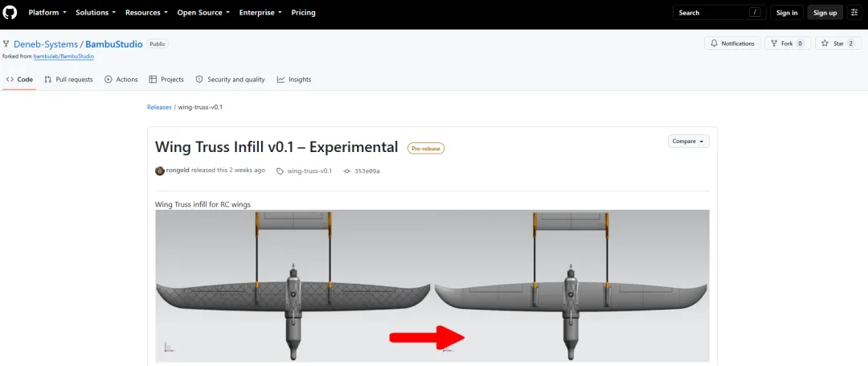Click the Notifications button

click(x=732, y=43)
